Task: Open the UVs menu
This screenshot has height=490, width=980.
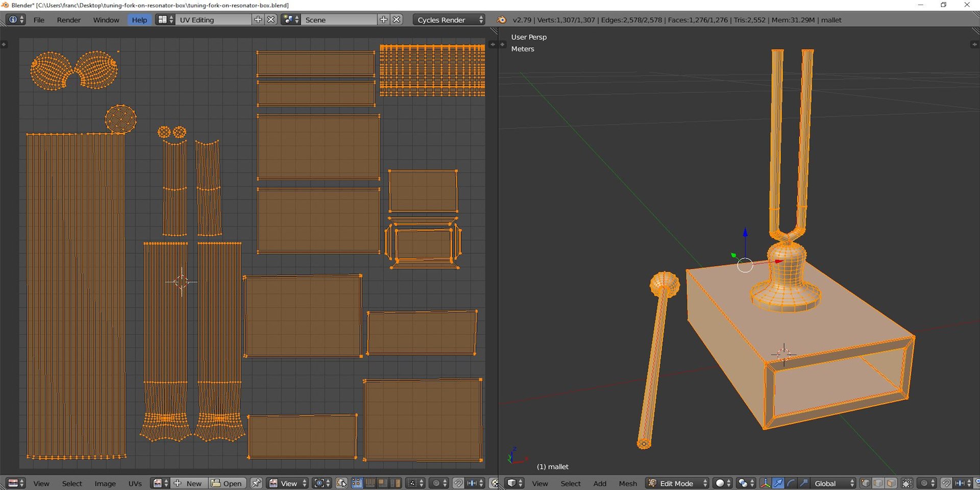Action: [x=135, y=483]
